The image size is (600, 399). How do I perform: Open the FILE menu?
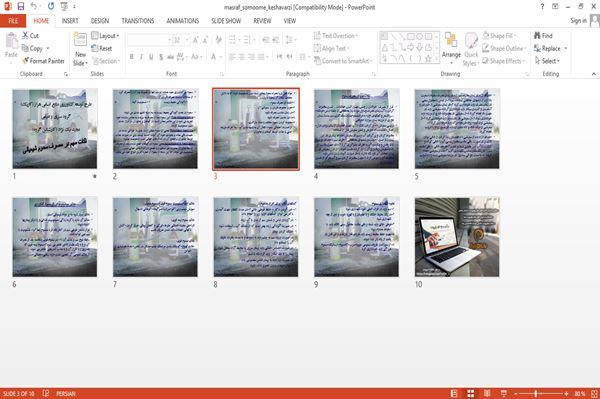13,21
